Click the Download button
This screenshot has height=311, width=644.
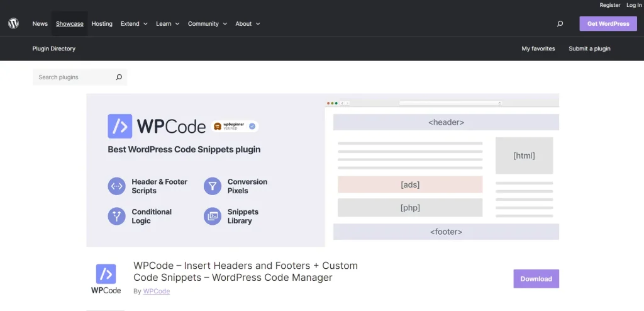tap(536, 279)
